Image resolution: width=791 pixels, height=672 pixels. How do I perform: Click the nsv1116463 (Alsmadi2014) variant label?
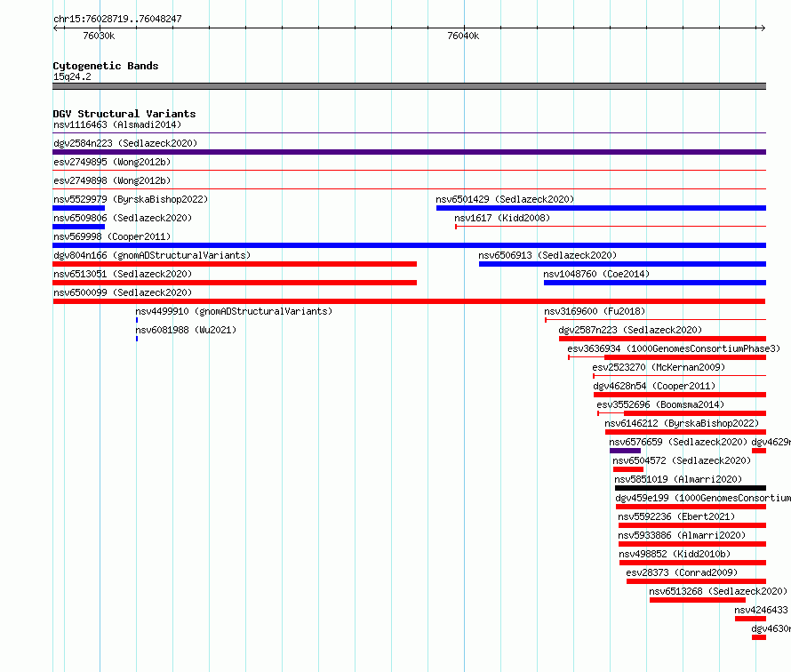click(x=117, y=124)
